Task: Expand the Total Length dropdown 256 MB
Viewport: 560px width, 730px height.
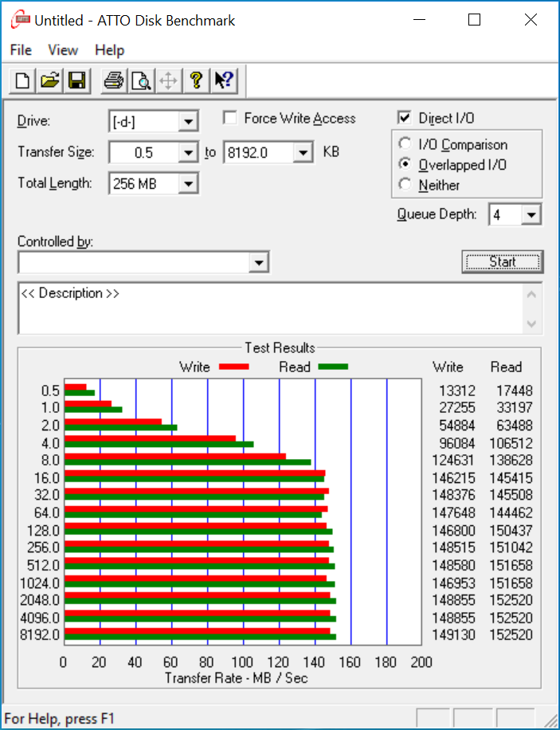Action: click(188, 184)
